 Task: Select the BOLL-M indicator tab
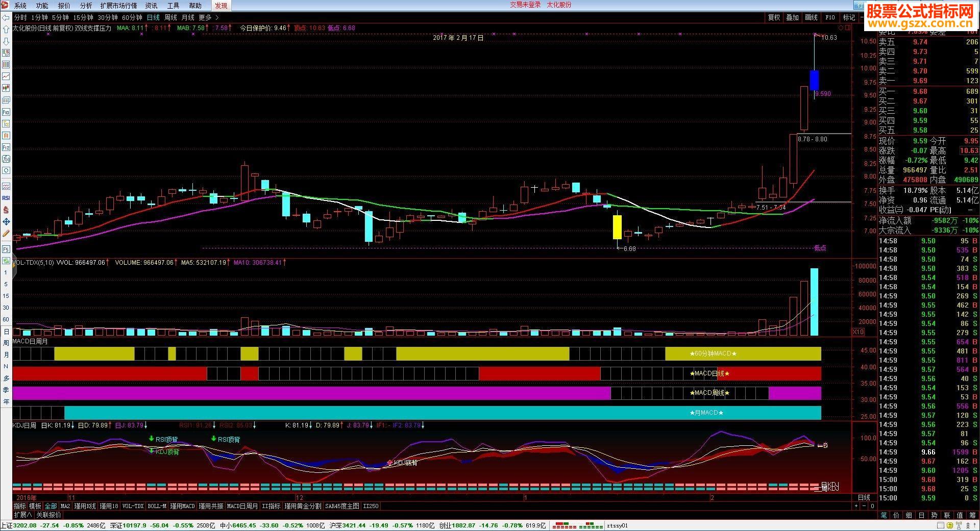point(157,506)
